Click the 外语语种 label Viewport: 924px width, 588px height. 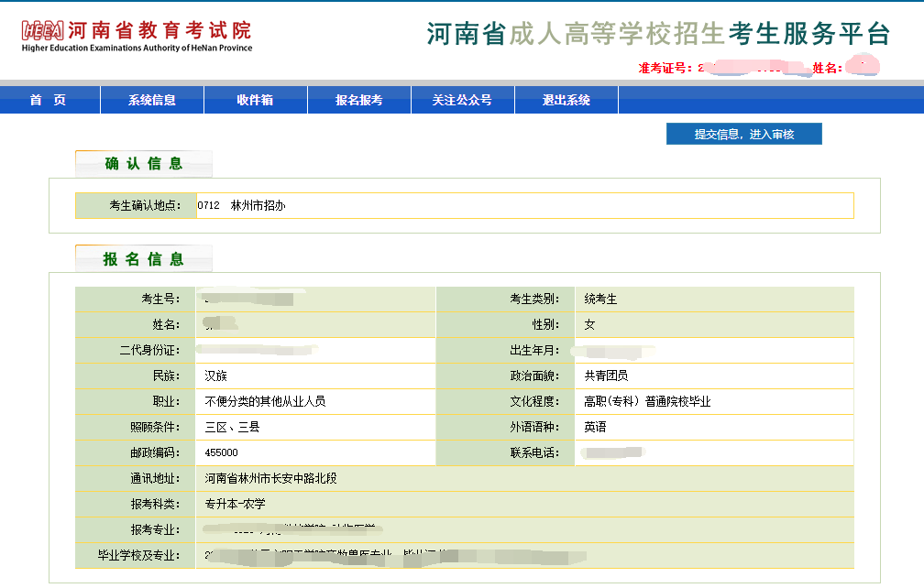pos(534,428)
